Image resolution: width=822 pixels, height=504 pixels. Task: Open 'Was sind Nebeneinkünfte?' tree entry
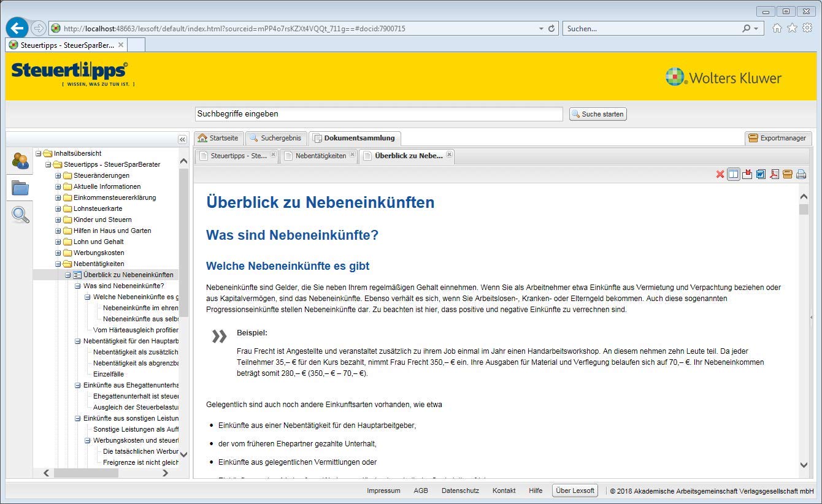(x=124, y=286)
